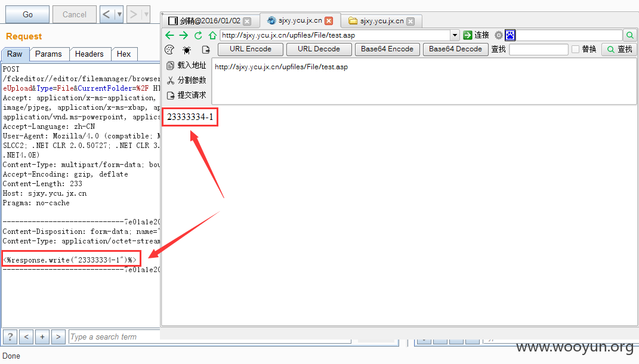Click the browser address bar URL field
Image resolution: width=639 pixels, height=364 pixels.
[x=335, y=35]
